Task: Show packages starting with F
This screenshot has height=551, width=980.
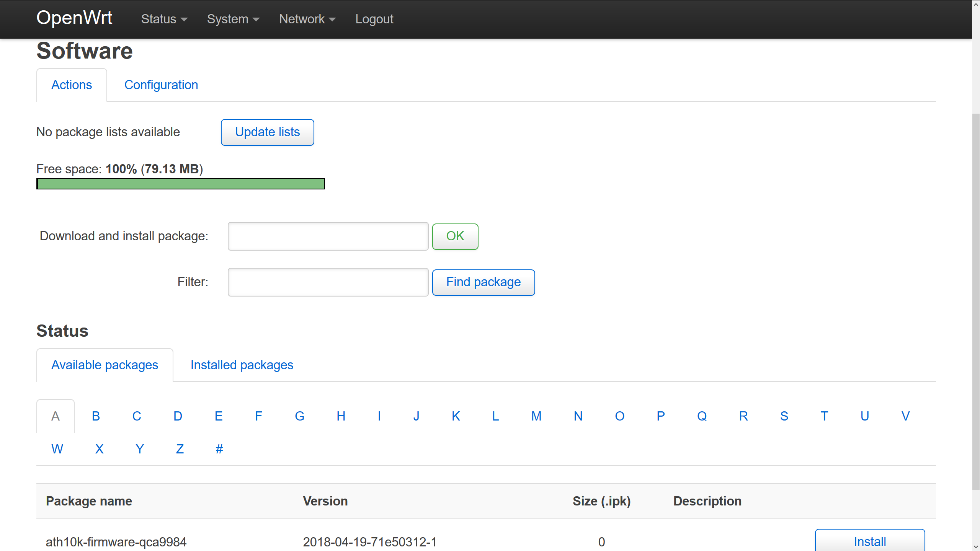Action: coord(259,416)
